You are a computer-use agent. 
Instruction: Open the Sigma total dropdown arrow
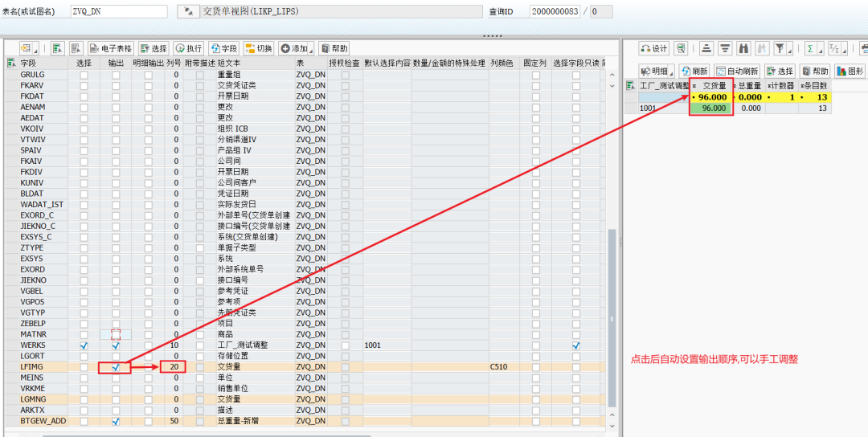(x=821, y=49)
